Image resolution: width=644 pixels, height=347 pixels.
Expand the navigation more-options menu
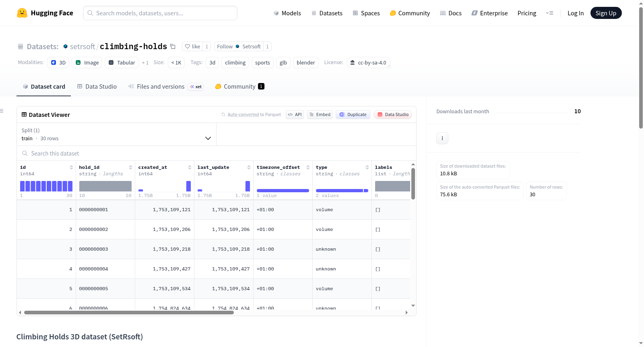[549, 13]
